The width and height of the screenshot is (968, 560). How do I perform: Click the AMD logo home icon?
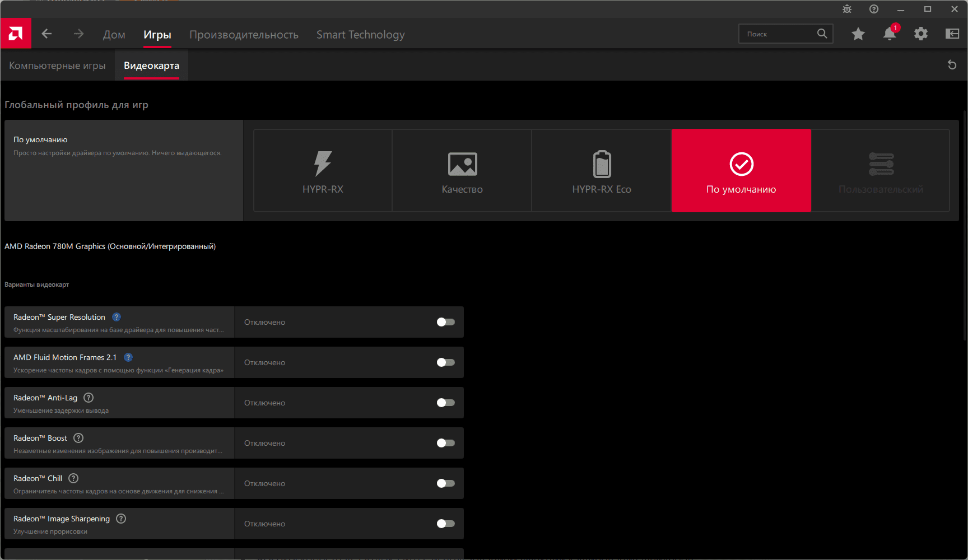pos(16,34)
